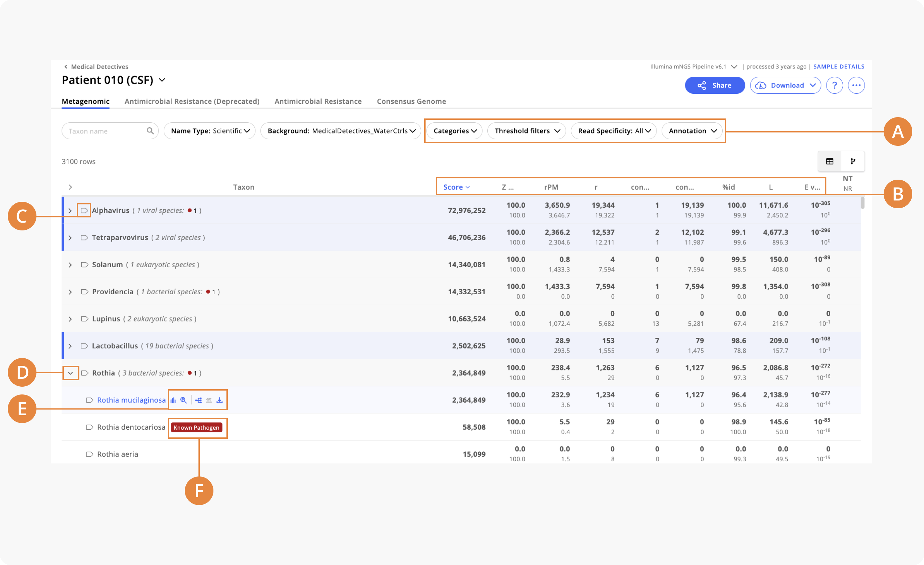This screenshot has width=924, height=565.
Task: Open the Antimicrobial Resistance tab
Action: pyautogui.click(x=318, y=101)
